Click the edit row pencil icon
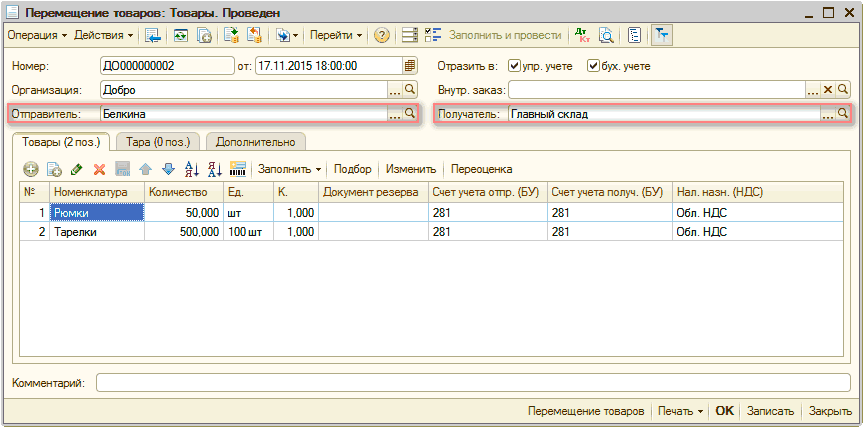 [77, 170]
